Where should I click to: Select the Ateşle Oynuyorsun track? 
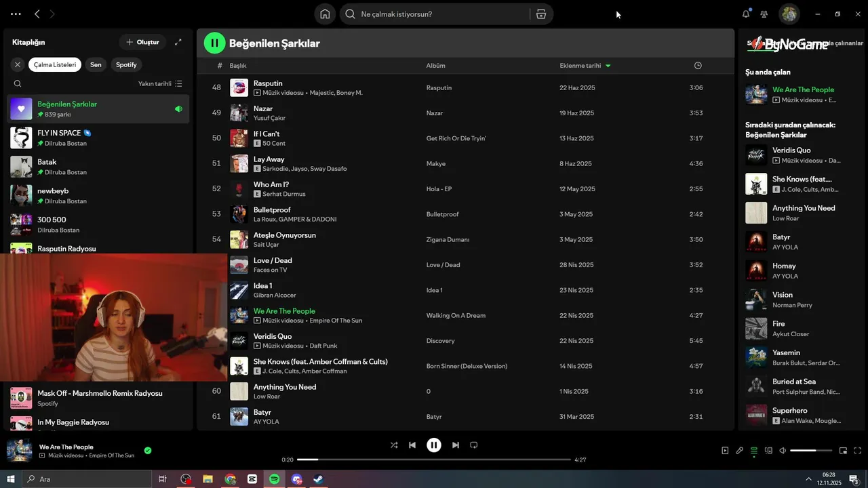point(465,239)
